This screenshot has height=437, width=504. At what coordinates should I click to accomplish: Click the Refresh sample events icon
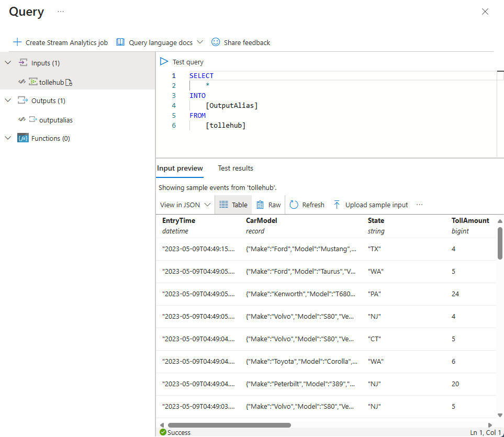coord(294,205)
